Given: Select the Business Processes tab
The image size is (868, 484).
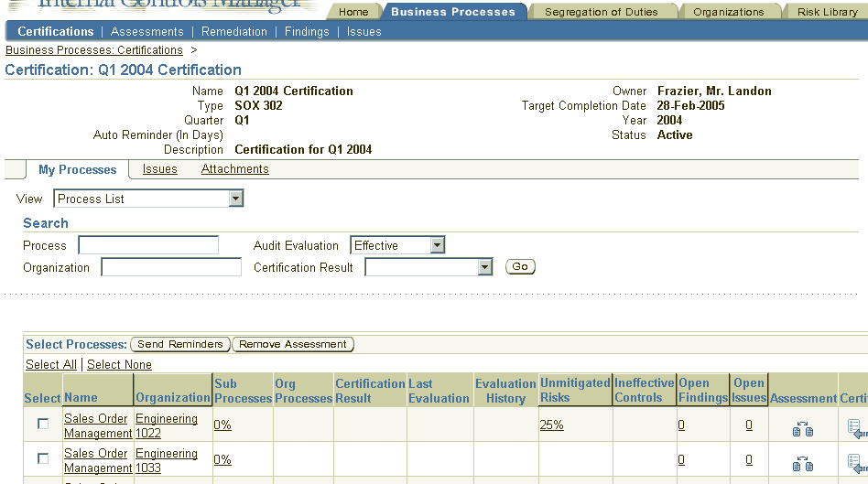Looking at the screenshot, I should point(453,12).
